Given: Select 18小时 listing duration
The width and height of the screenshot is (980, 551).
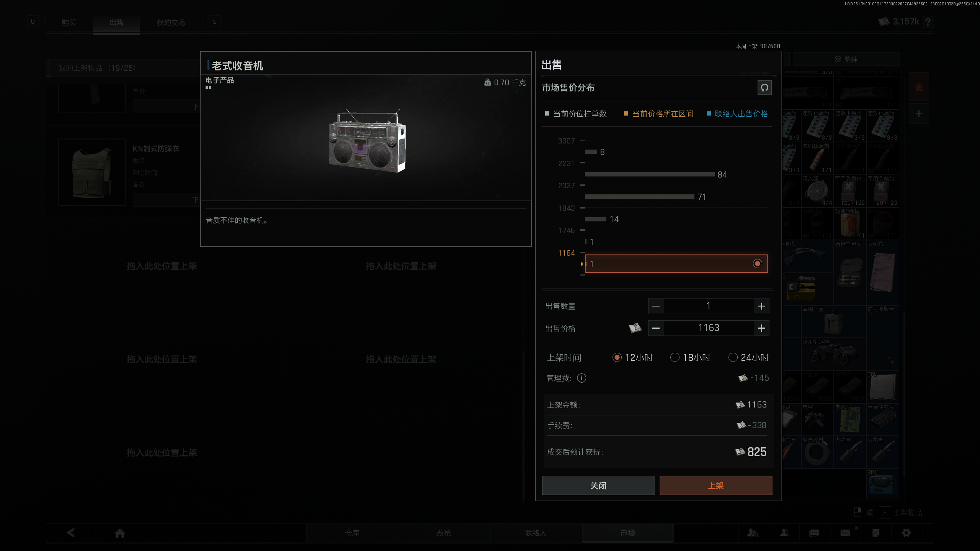Looking at the screenshot, I should [x=690, y=357].
